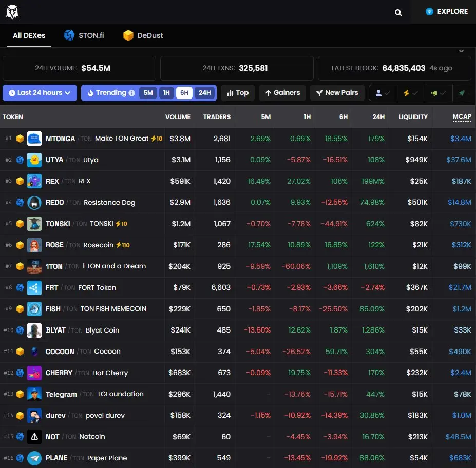Image resolution: width=476 pixels, height=468 pixels.
Task: Switch to the DeDust tab
Action: coord(143,35)
